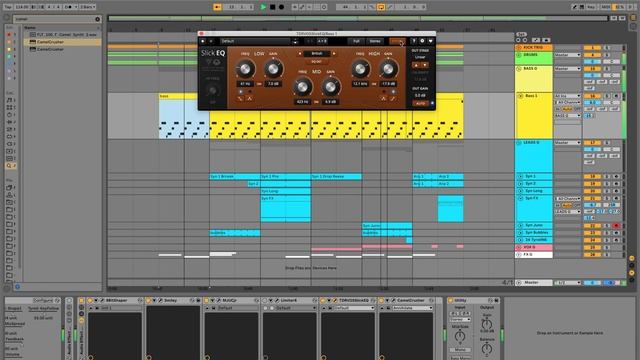Click the LOW band FREQ knob
Image resolution: width=640 pixels, height=360 pixels.
pyautogui.click(x=245, y=69)
